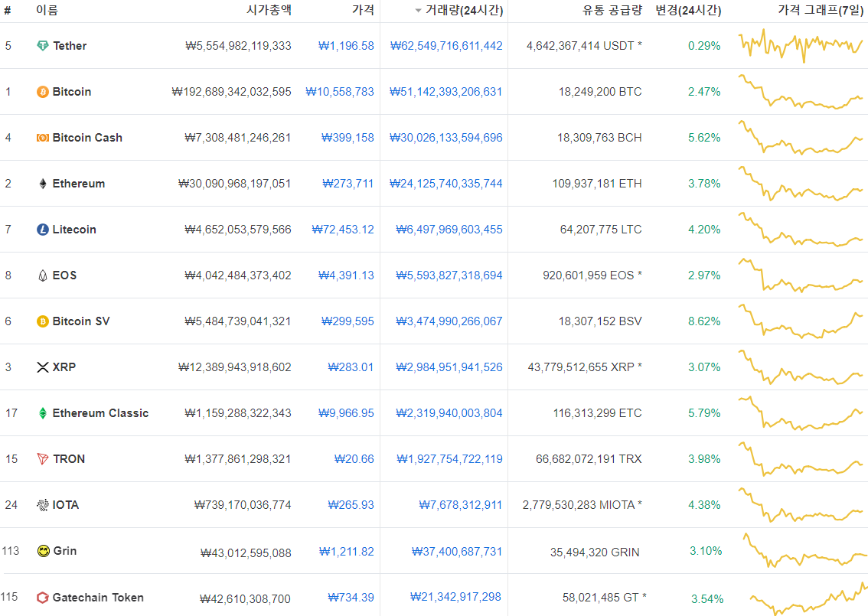Select XRP supply 43,779,512,655 XRP

pyautogui.click(x=585, y=367)
